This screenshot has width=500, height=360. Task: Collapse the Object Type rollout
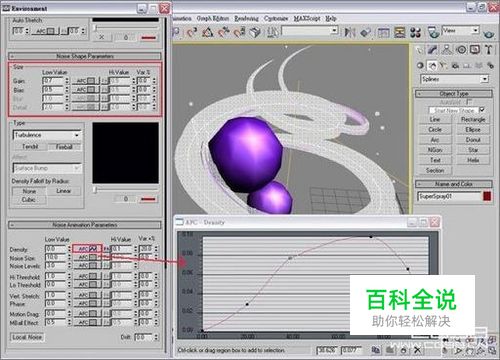(x=454, y=94)
